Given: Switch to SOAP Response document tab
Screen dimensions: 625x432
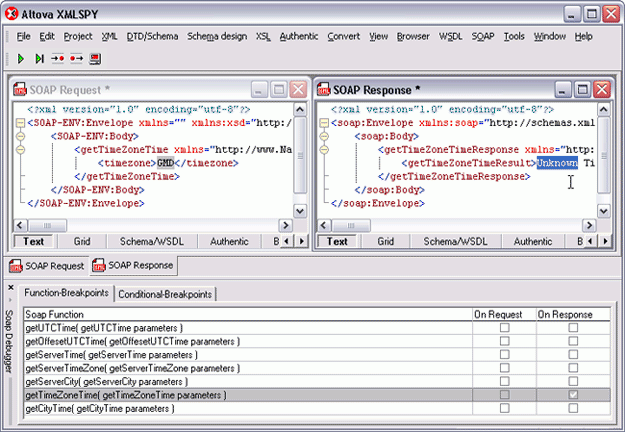Looking at the screenshot, I should [133, 265].
